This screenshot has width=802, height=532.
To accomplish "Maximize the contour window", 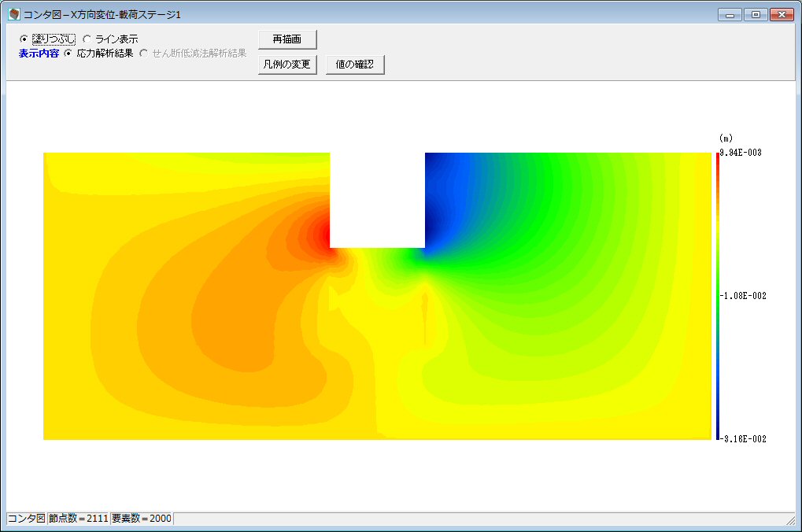I will point(756,15).
